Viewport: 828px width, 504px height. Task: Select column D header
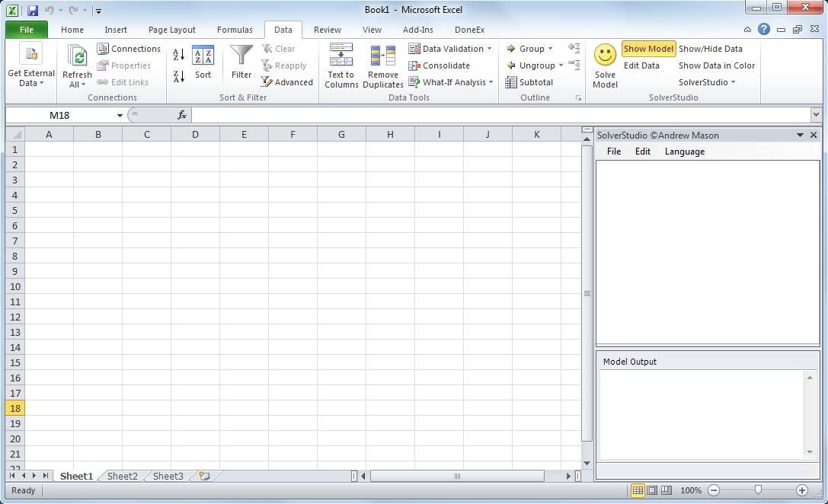click(x=195, y=134)
